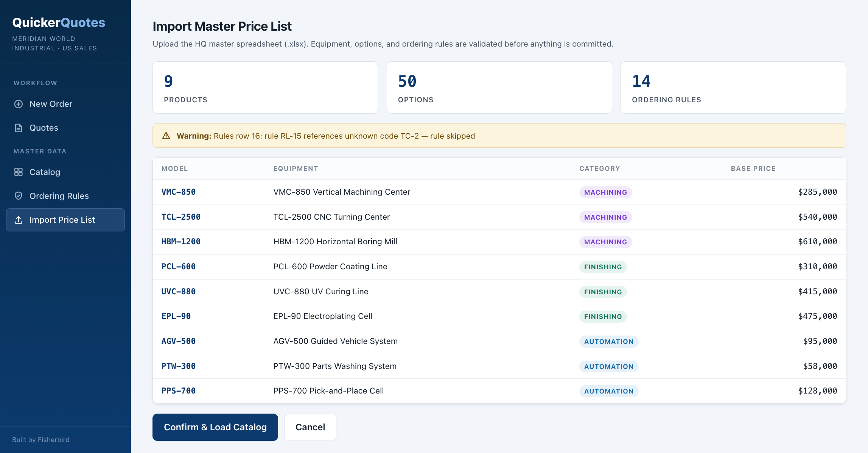This screenshot has width=868, height=453.
Task: Click the $540,000 base price
Action: click(817, 217)
